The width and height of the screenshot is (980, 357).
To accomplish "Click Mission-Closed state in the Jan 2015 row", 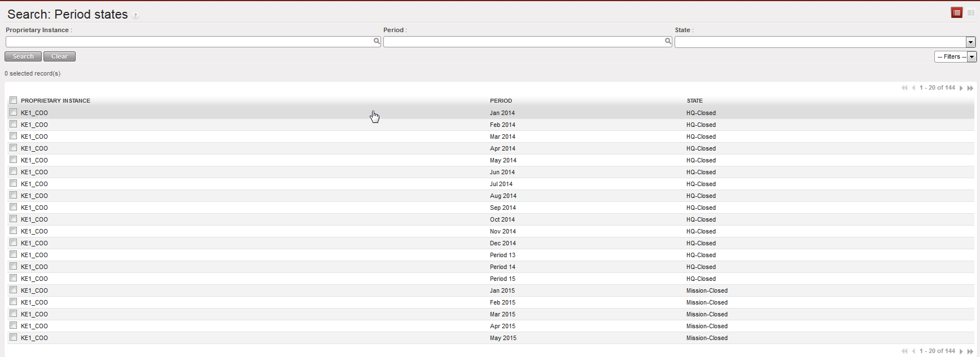I will [x=707, y=290].
